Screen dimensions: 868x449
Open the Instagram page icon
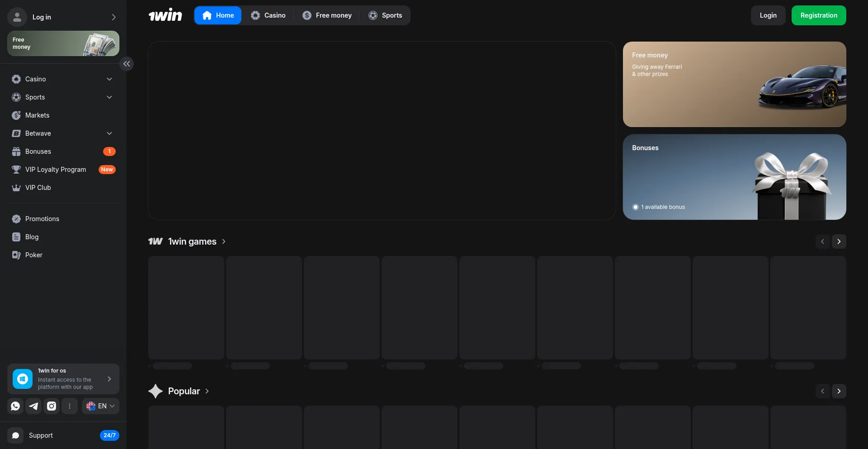pos(52,406)
